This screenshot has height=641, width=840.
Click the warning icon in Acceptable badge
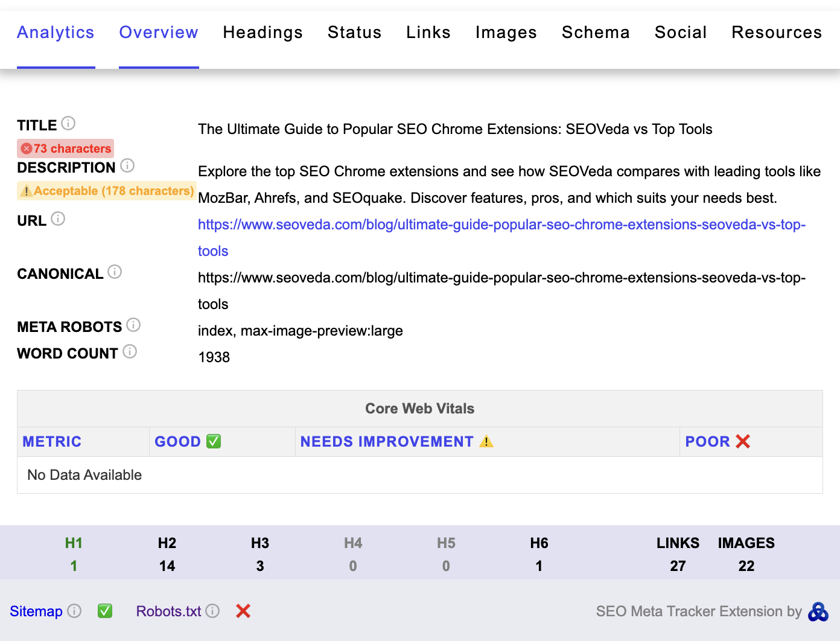(26, 191)
